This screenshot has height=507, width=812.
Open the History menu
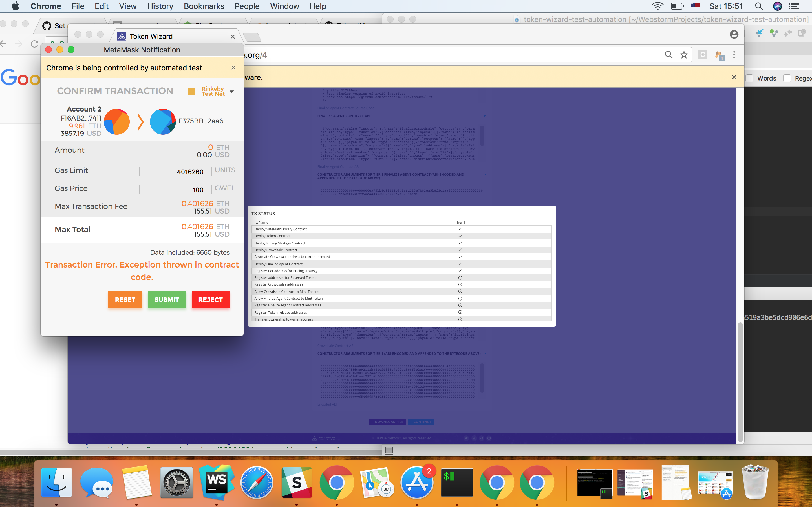160,6
